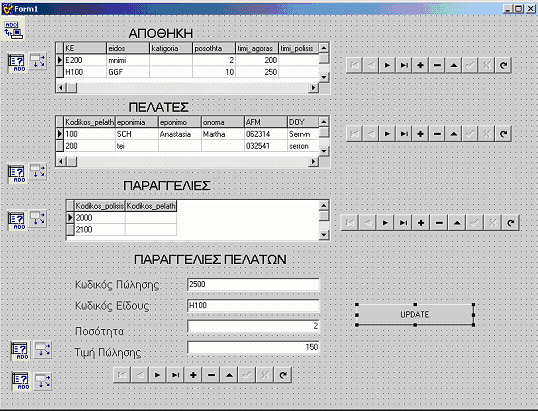Select the ADO dataset icon next to the Τιμή Πώλησης label
The height and width of the screenshot is (411, 538).
[x=20, y=350]
